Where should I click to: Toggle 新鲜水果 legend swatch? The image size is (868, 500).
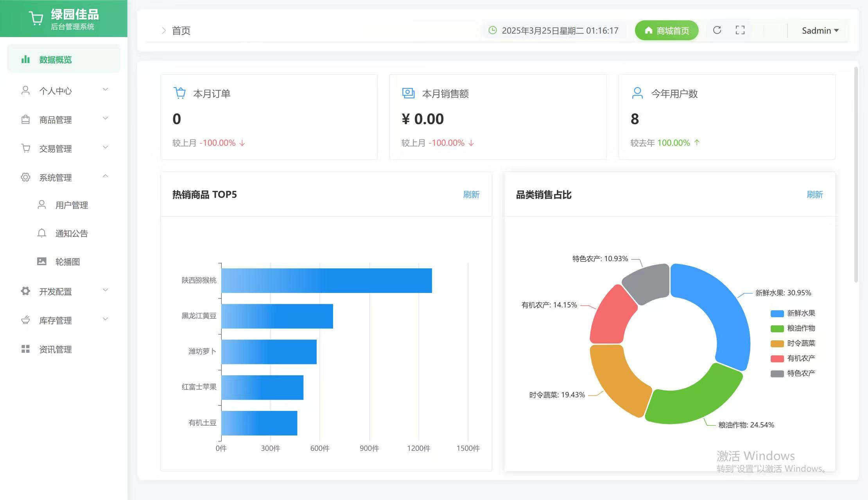777,313
